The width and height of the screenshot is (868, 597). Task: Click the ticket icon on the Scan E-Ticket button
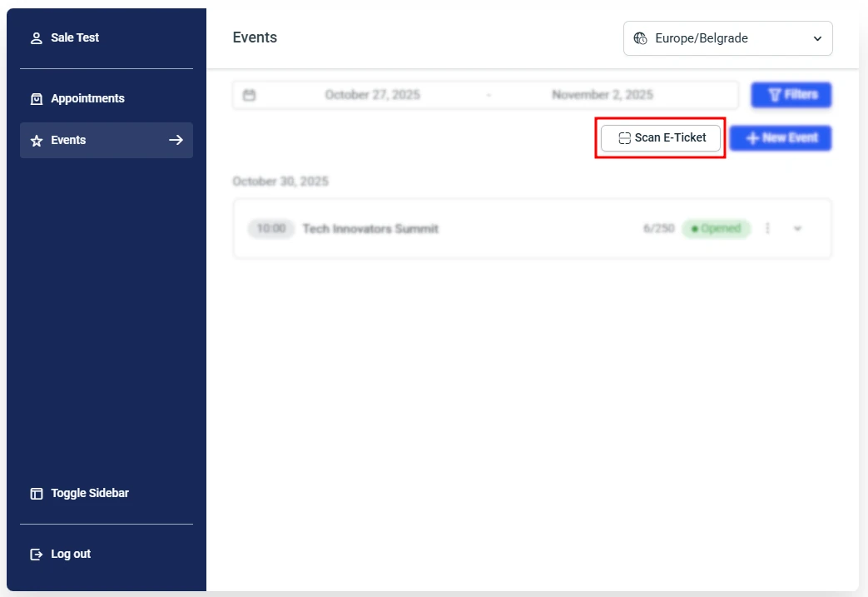623,137
